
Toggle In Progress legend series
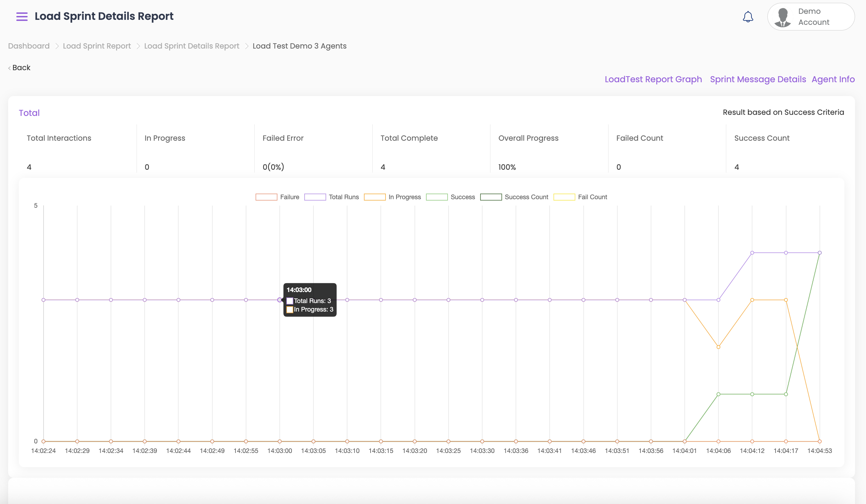(375, 197)
